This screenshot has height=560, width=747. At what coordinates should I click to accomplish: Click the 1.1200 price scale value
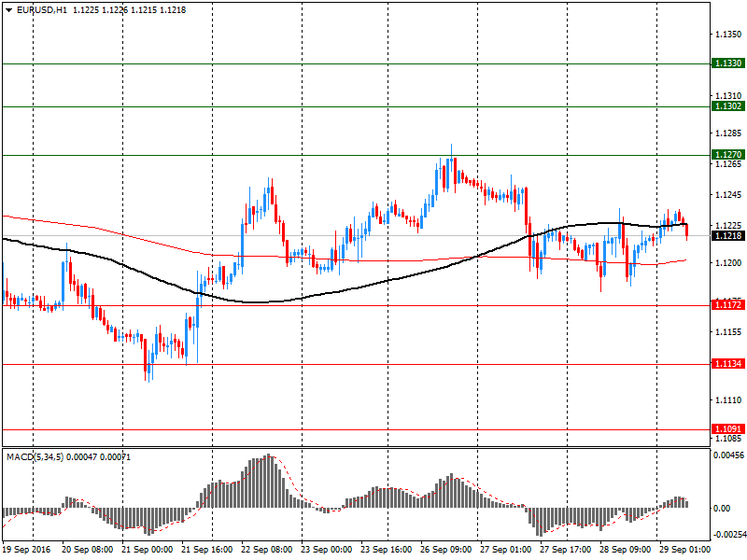(x=728, y=263)
